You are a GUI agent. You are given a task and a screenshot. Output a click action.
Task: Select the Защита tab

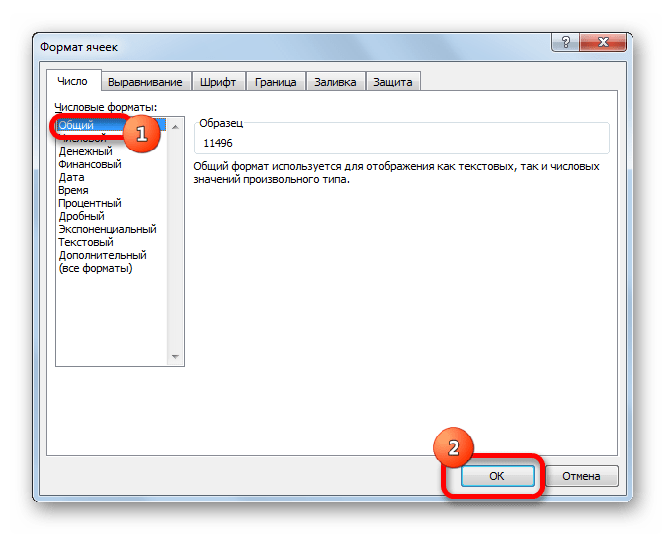pos(393,82)
